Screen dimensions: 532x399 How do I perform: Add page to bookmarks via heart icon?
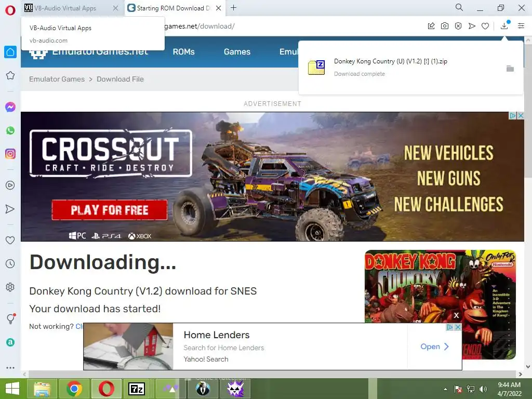click(485, 26)
